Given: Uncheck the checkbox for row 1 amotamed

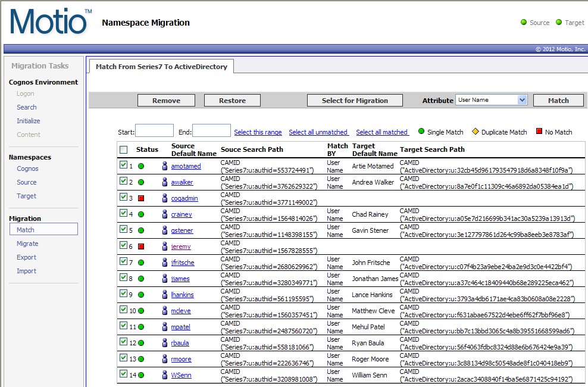Looking at the screenshot, I should click(x=123, y=165).
